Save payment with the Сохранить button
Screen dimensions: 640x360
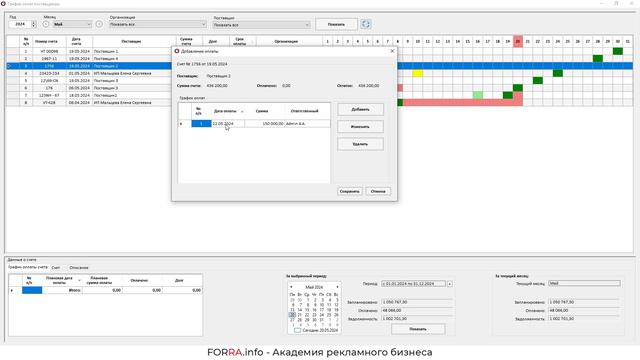coord(350,191)
